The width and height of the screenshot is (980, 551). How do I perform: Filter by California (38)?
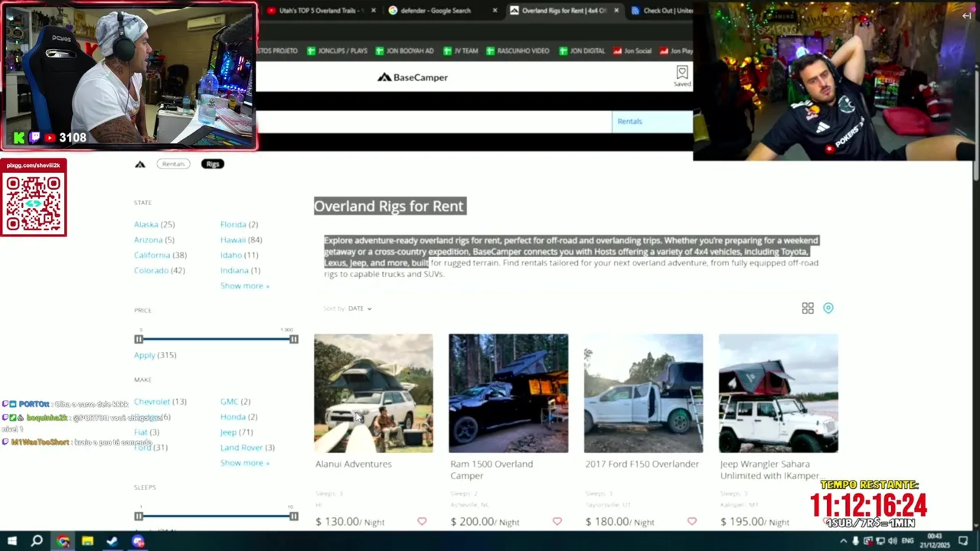tap(160, 255)
